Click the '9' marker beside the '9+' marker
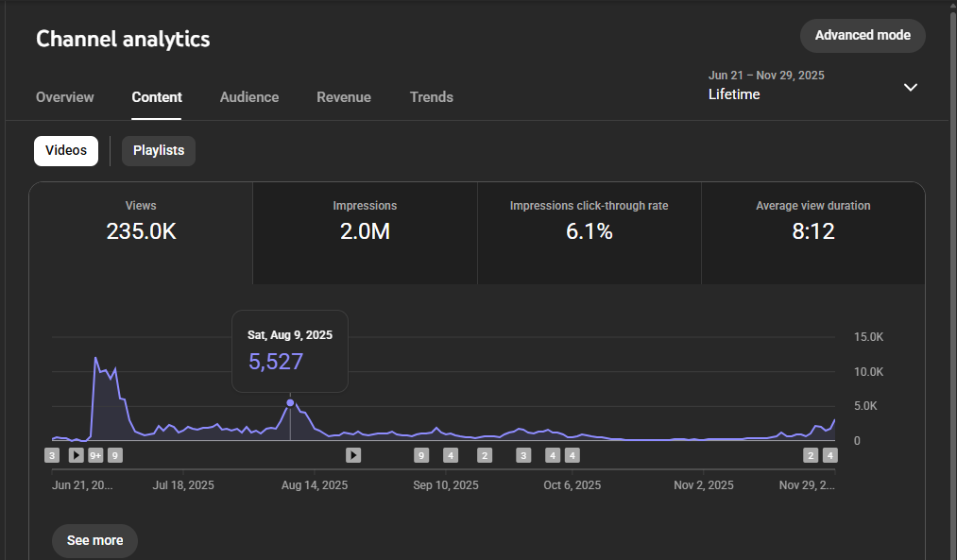Viewport: 957px width, 560px height. 114,455
